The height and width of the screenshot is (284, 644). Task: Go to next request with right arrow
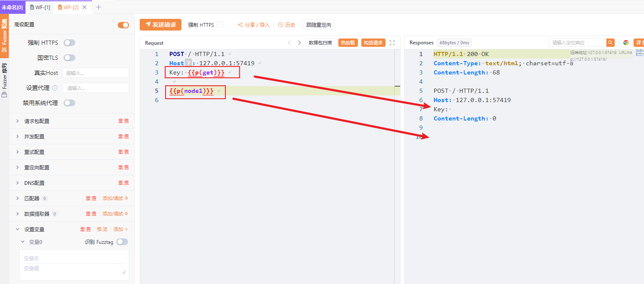pos(299,43)
